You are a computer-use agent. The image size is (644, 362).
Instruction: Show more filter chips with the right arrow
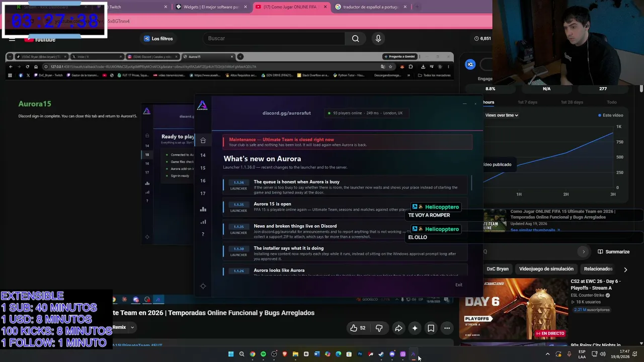coord(625,269)
